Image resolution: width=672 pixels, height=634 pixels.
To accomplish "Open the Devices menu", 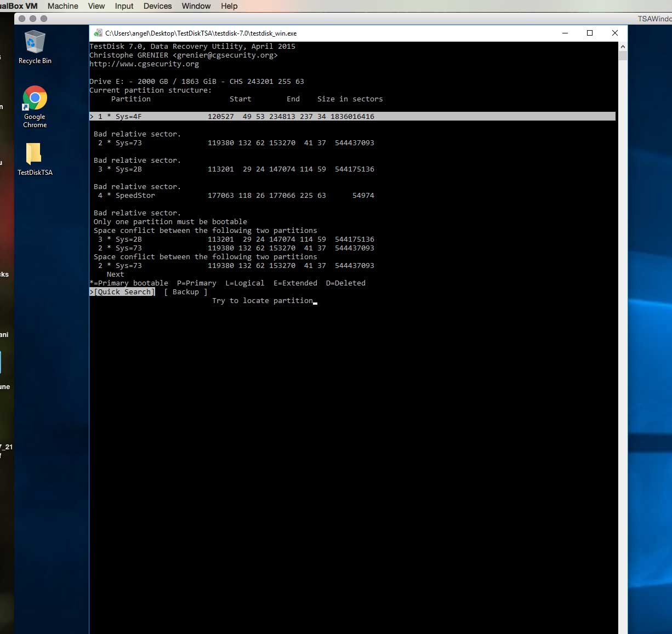I will click(x=157, y=6).
